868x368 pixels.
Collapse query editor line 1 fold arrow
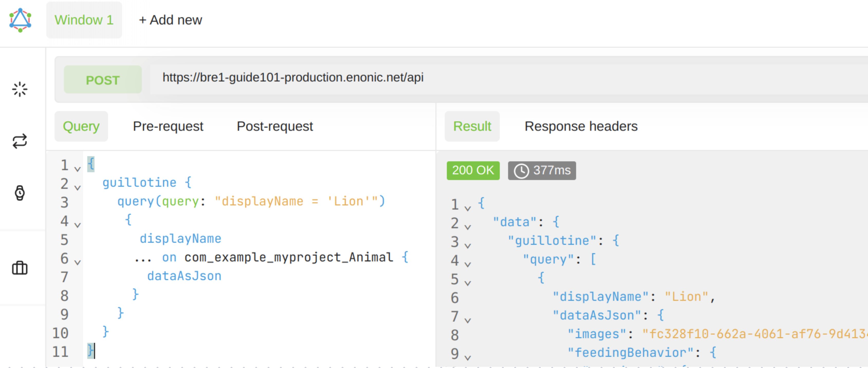click(78, 169)
